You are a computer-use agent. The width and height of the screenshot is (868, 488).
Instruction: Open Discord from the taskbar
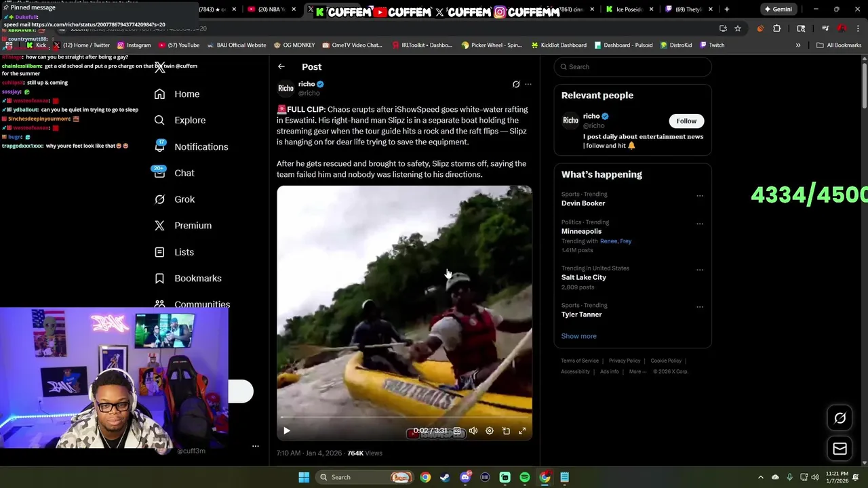pos(465,477)
